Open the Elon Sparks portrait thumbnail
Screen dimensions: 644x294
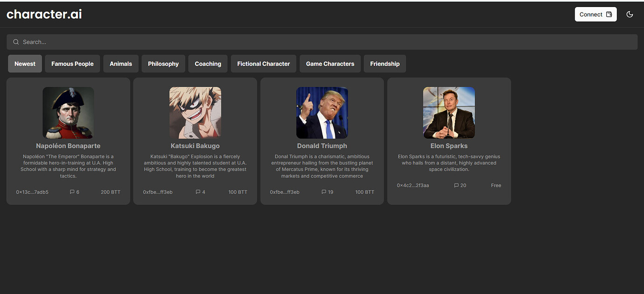pyautogui.click(x=449, y=112)
